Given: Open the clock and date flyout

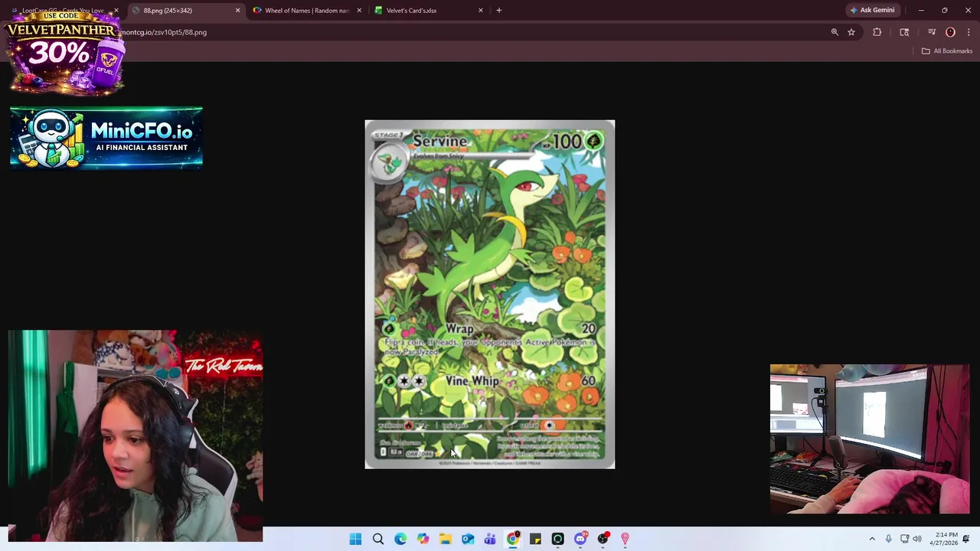Looking at the screenshot, I should coord(946,539).
